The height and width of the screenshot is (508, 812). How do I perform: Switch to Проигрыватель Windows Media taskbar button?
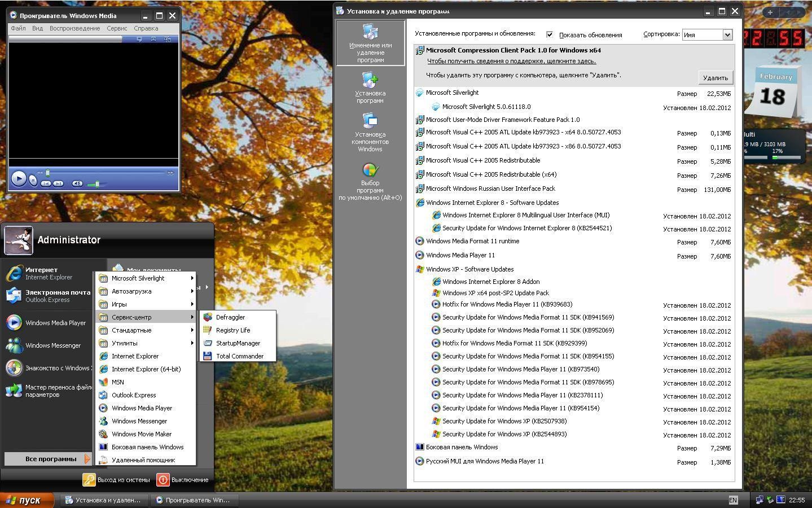194,500
